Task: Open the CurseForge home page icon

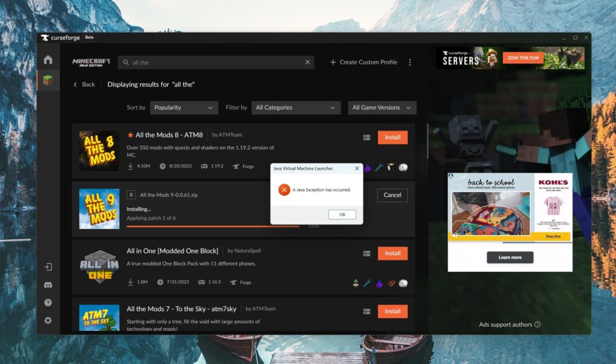Action: tap(48, 60)
